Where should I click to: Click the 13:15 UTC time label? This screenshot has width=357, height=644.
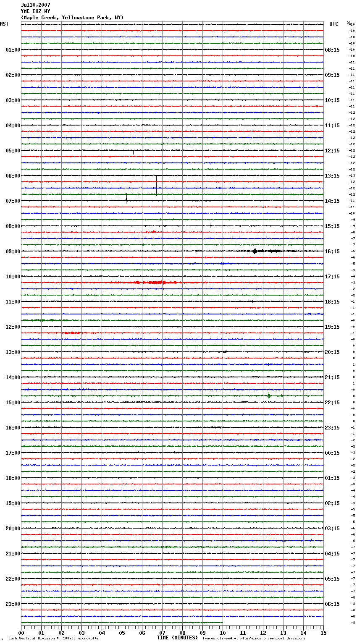pyautogui.click(x=332, y=176)
